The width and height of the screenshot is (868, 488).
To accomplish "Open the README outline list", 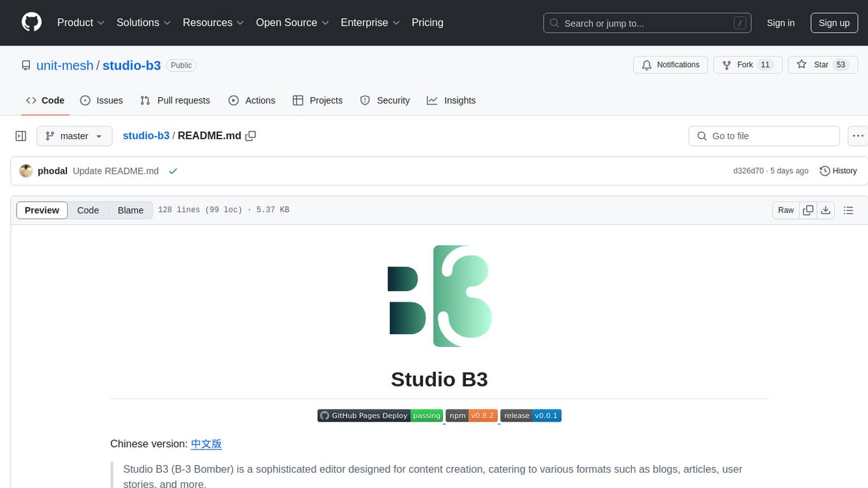I will point(848,210).
